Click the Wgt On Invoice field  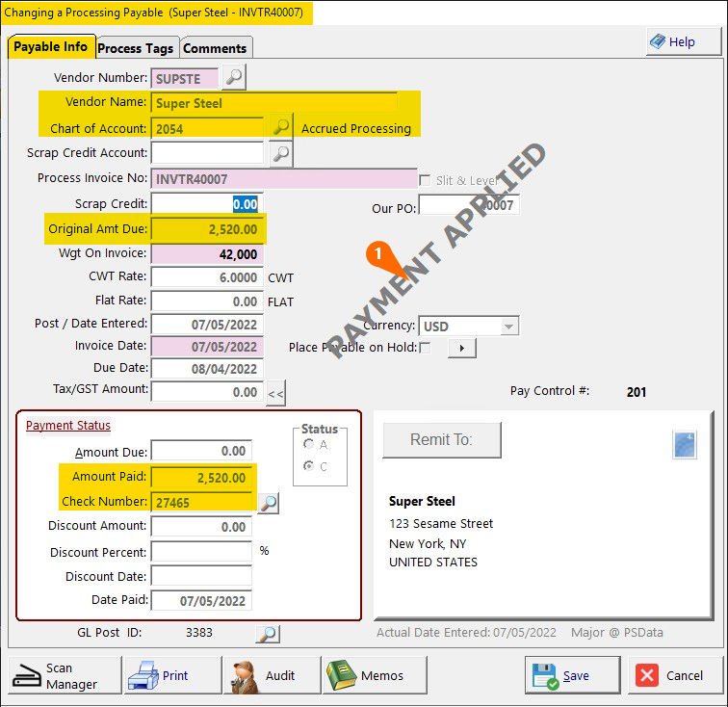click(207, 254)
